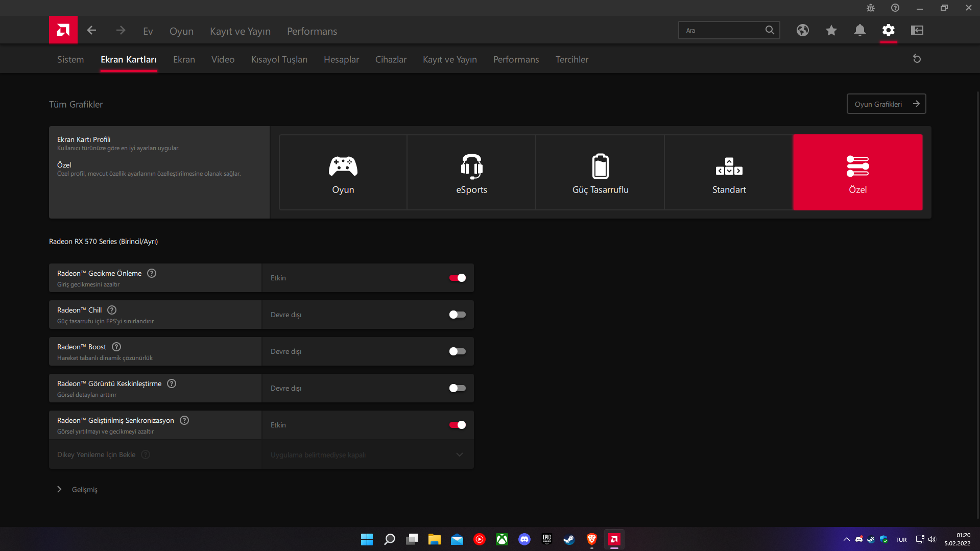
Task: Open the help question mark icon
Action: [895, 8]
